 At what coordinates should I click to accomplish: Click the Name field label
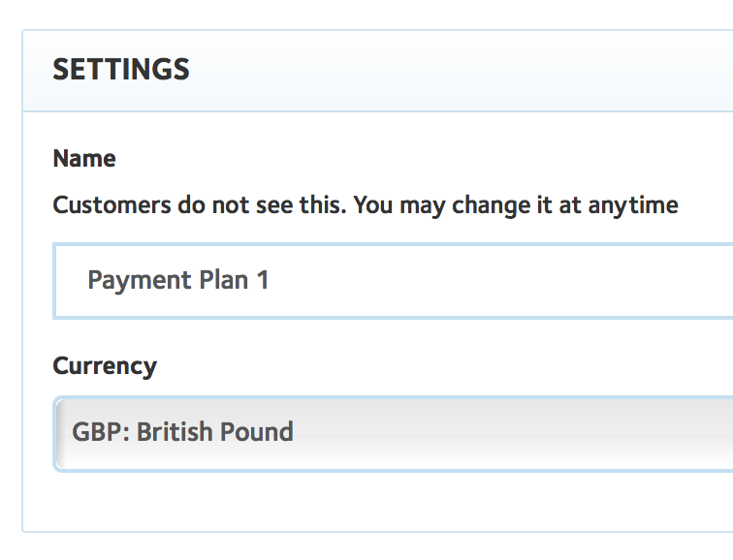point(84,159)
